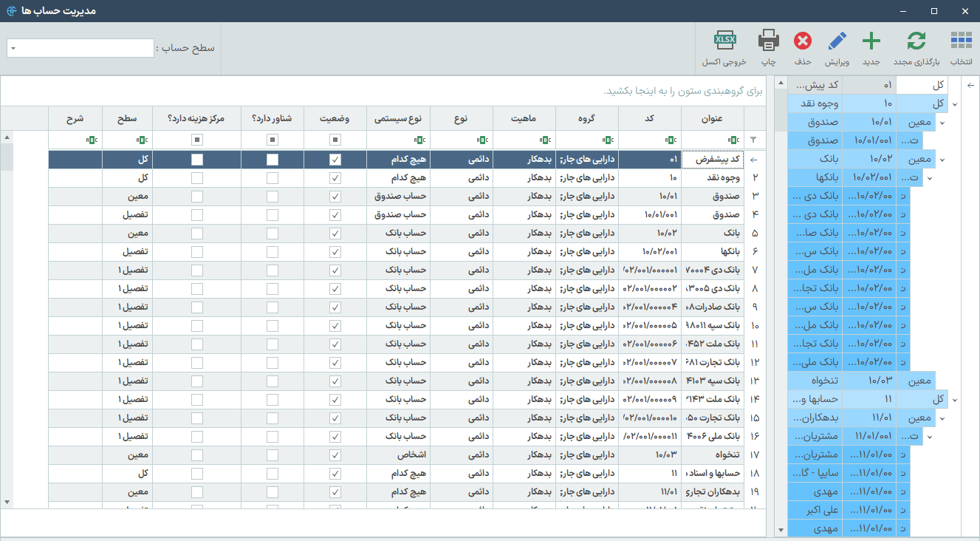Viewport: 980px width, 541px height.
Task: Open the filter operator icon under نوع سیستمی column
Action: pyautogui.click(x=419, y=140)
